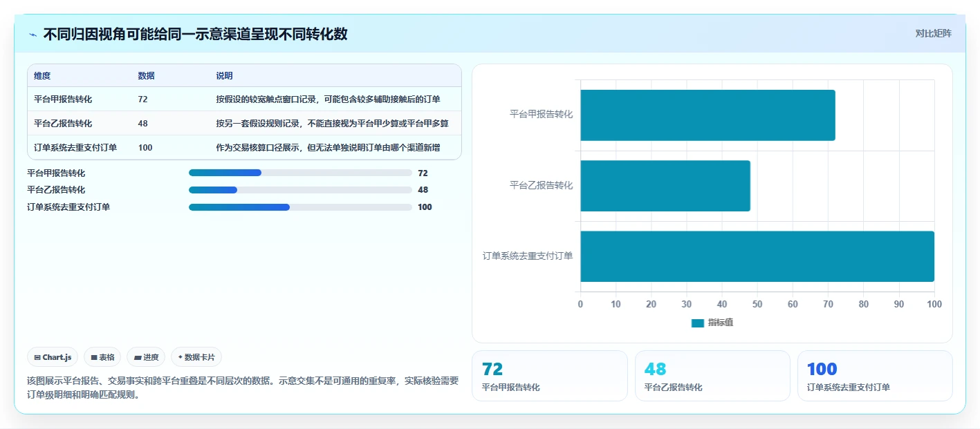Click table cell 订单系统去重支付订单

pyautogui.click(x=75, y=148)
